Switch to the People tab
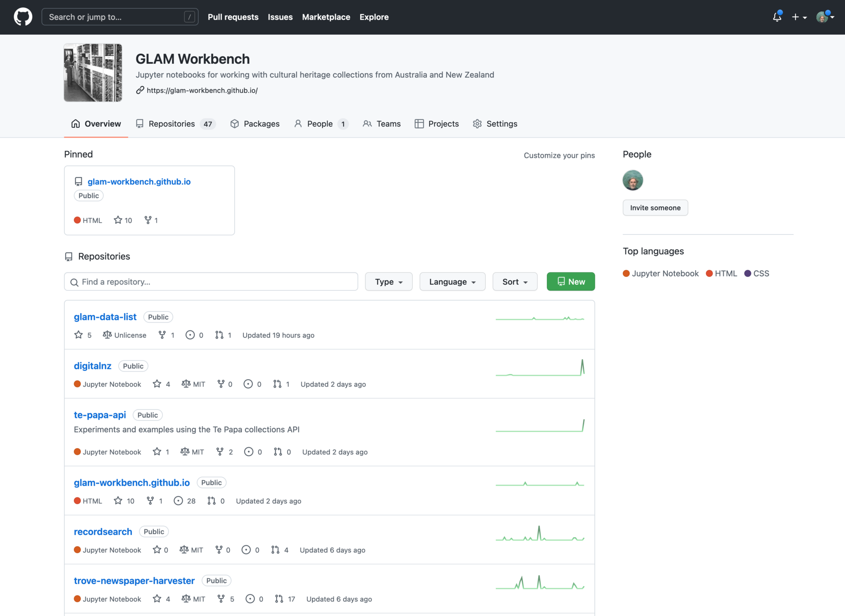Image resolution: width=845 pixels, height=616 pixels. click(x=321, y=124)
